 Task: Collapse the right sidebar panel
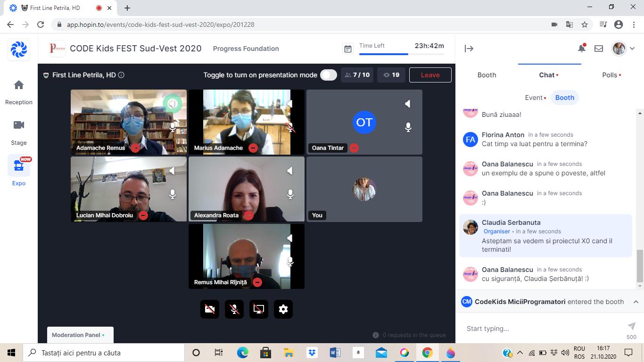point(469,49)
